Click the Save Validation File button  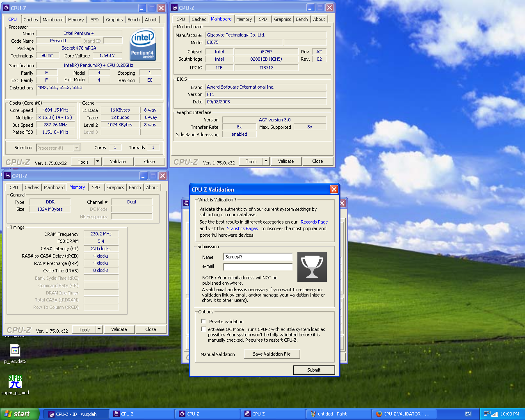coord(272,354)
